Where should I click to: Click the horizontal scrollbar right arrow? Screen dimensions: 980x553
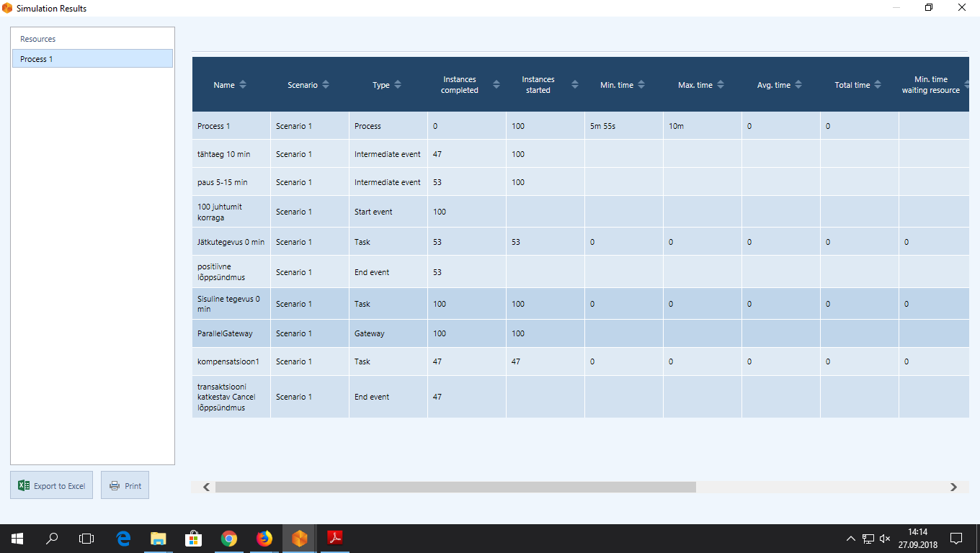point(954,487)
